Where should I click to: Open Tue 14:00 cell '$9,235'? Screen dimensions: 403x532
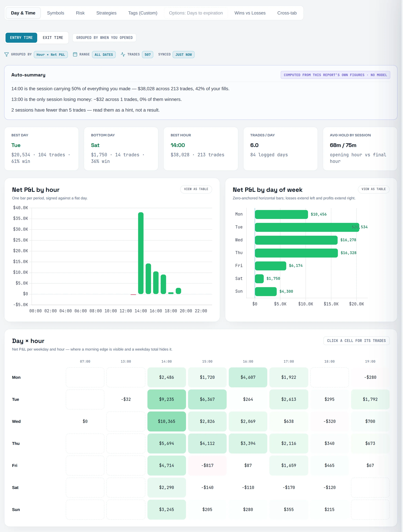167,399
